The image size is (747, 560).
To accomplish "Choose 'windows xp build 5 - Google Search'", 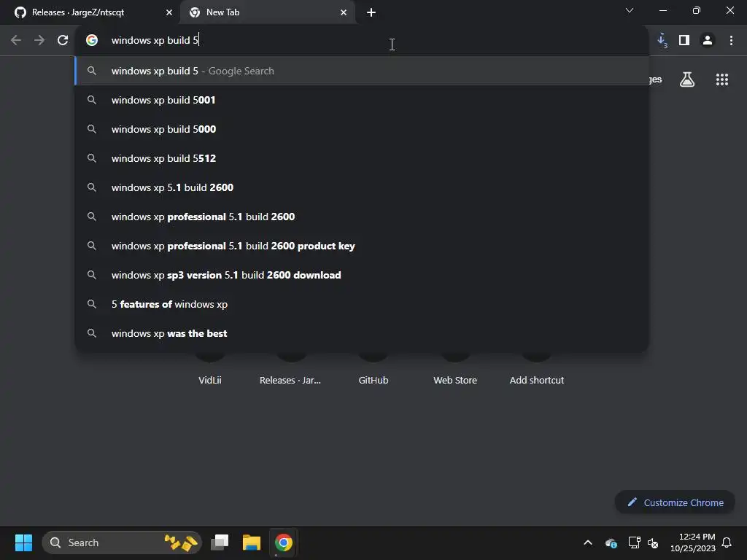I will coord(362,71).
